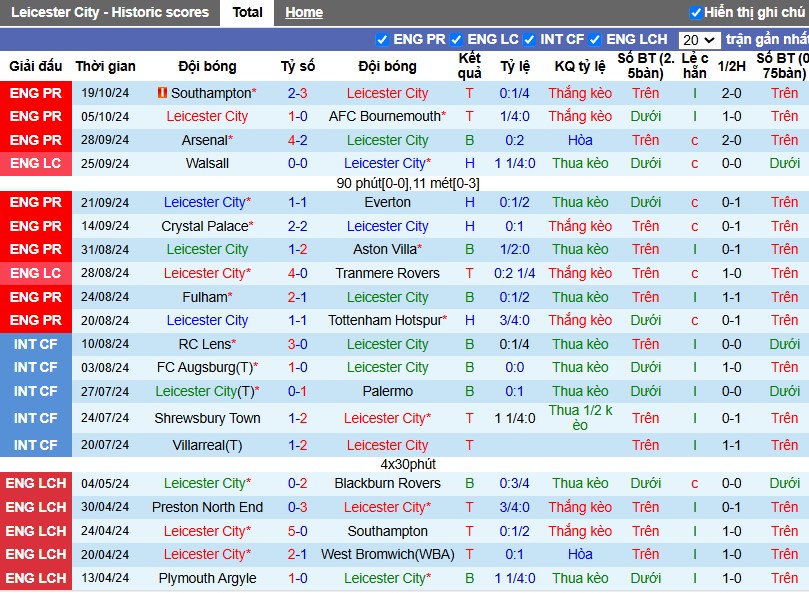Screen dimensions: 809x593
Task: Switch to the Total tab
Action: (x=247, y=12)
